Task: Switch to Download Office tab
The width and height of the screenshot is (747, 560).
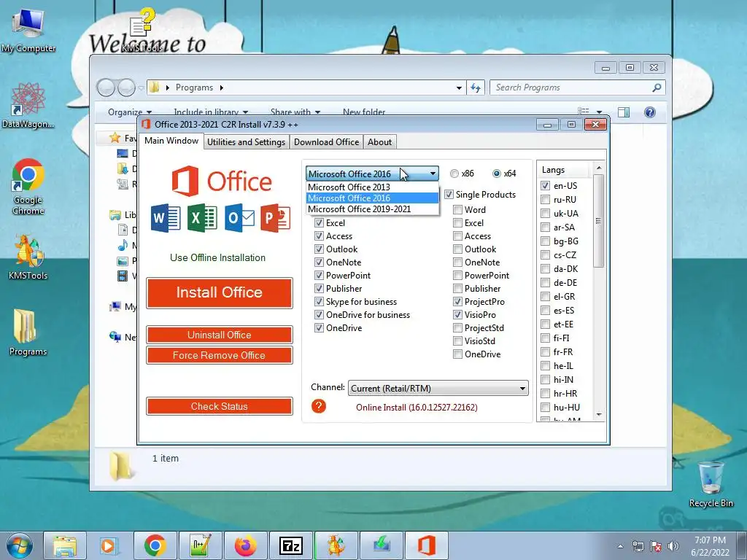Action: [326, 142]
